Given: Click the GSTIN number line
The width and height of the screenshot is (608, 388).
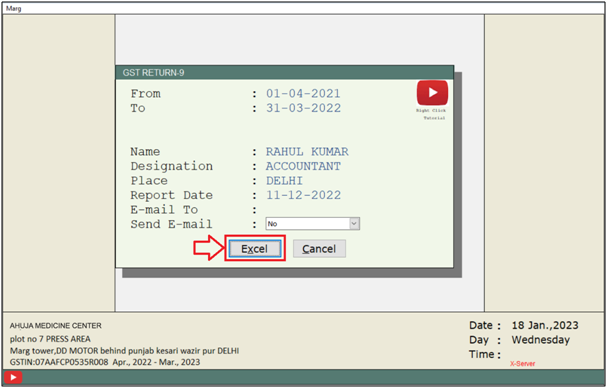Looking at the screenshot, I should coord(105,362).
